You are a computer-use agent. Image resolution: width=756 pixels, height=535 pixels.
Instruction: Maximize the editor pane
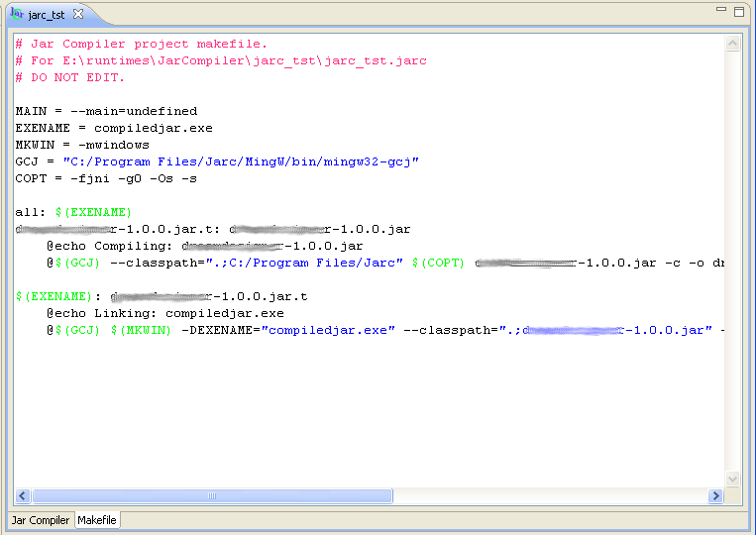739,12
